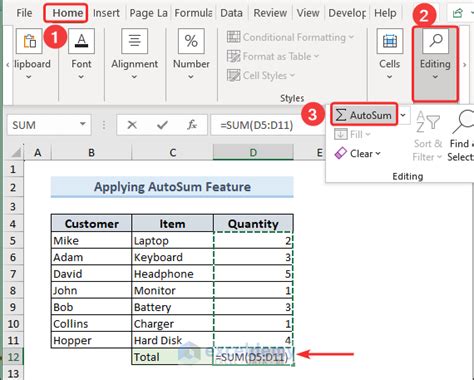Click the Cell Styles label
The image size is (474, 380).
tap(265, 75)
